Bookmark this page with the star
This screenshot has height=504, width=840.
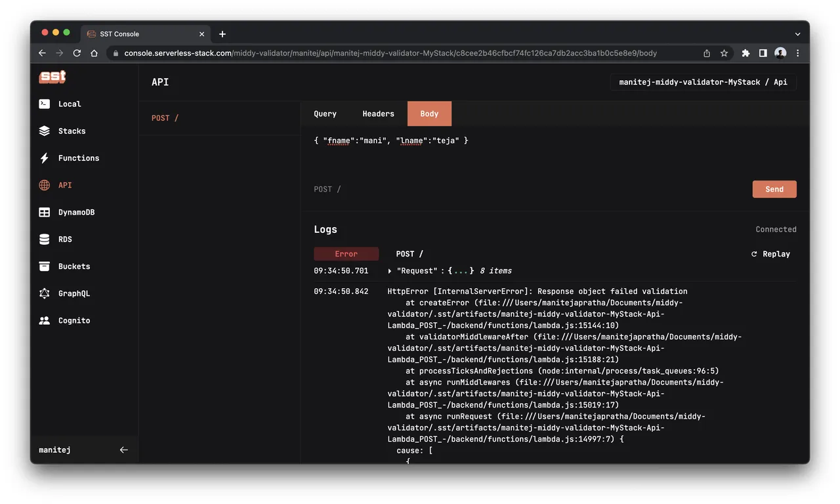(724, 53)
